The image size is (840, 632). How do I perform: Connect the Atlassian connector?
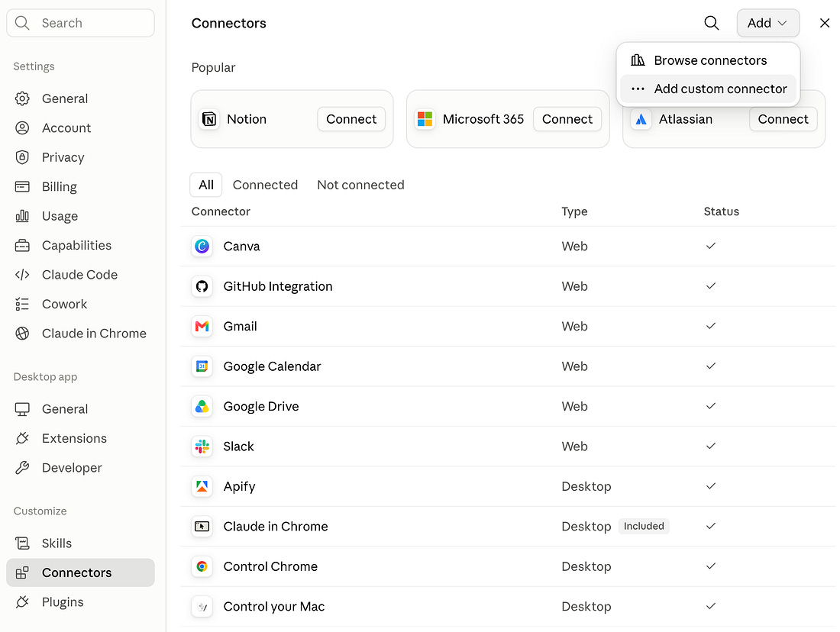(783, 119)
